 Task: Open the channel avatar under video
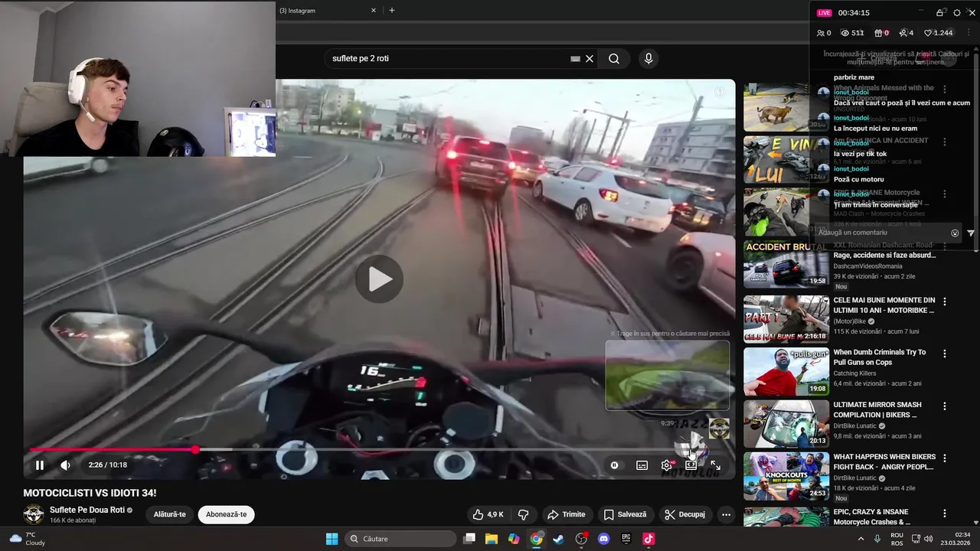coord(34,514)
